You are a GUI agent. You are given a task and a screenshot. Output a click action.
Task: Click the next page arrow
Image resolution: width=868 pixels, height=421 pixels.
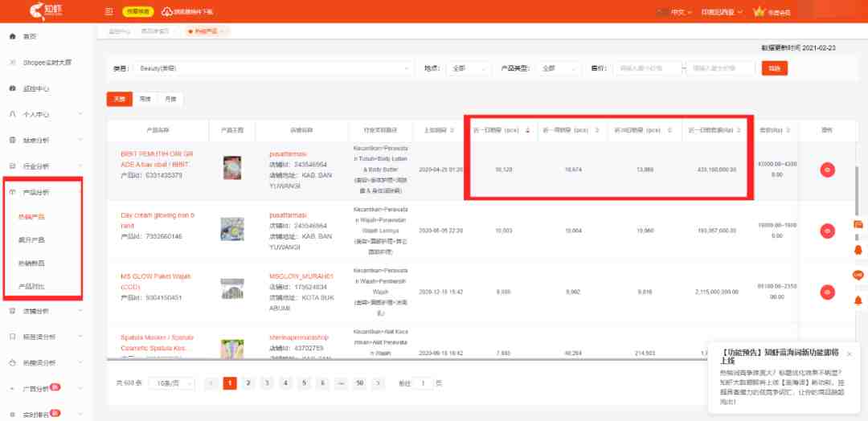pyautogui.click(x=378, y=382)
